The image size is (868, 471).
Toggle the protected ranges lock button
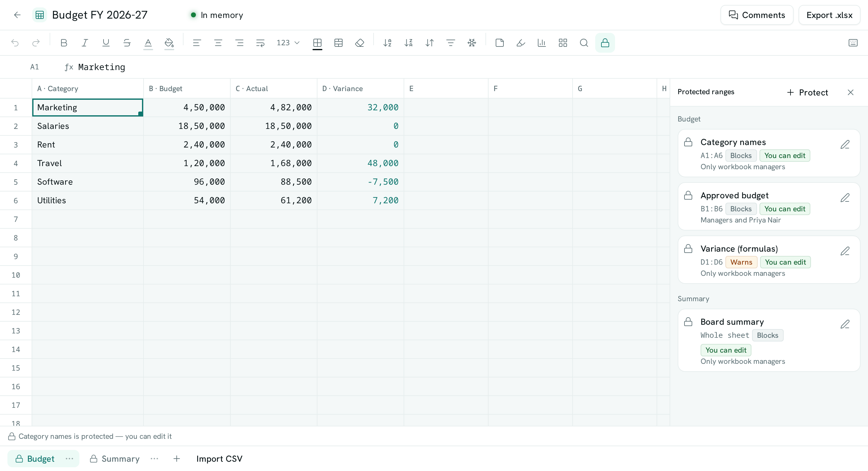coord(605,43)
